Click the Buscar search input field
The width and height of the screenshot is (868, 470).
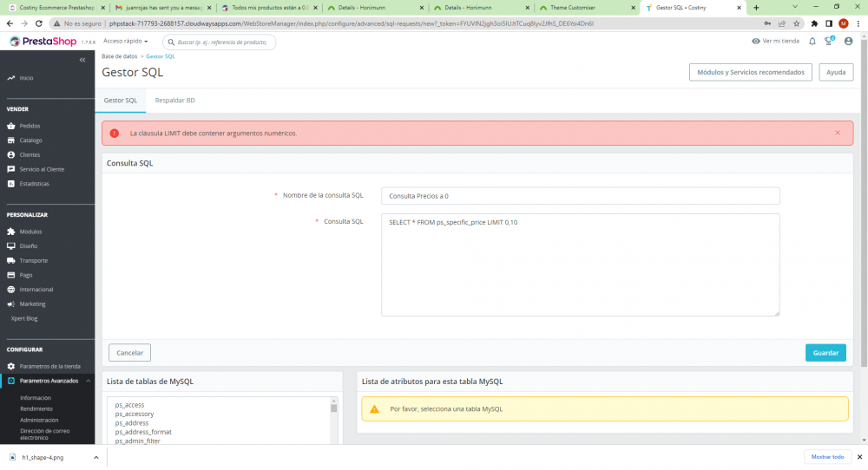[x=221, y=42]
